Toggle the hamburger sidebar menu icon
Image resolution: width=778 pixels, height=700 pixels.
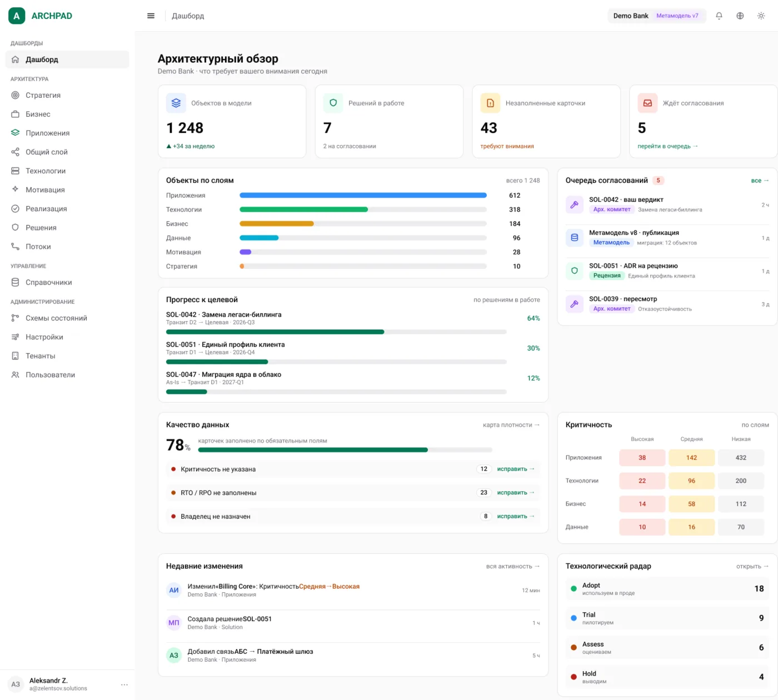[151, 16]
